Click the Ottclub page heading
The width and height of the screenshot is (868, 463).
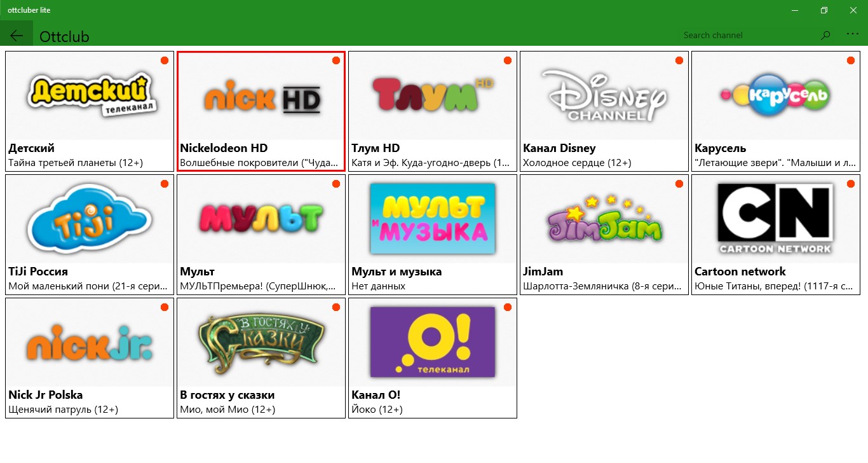[x=64, y=36]
